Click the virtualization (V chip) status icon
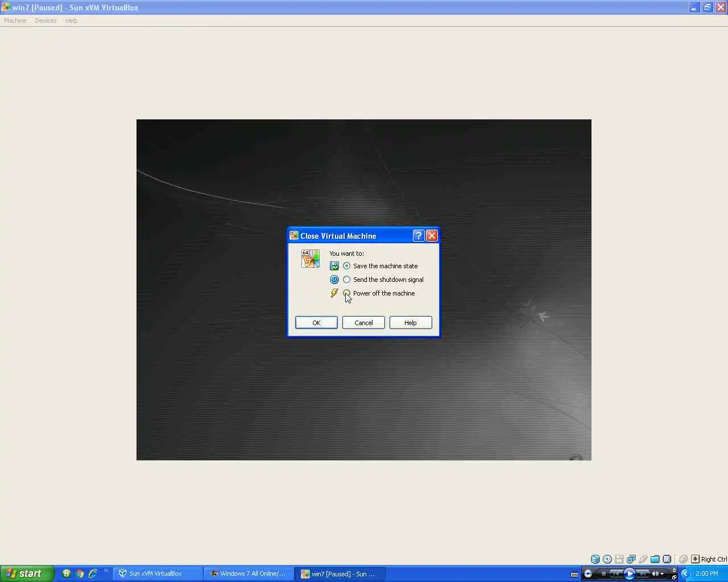728x582 pixels. coord(667,559)
